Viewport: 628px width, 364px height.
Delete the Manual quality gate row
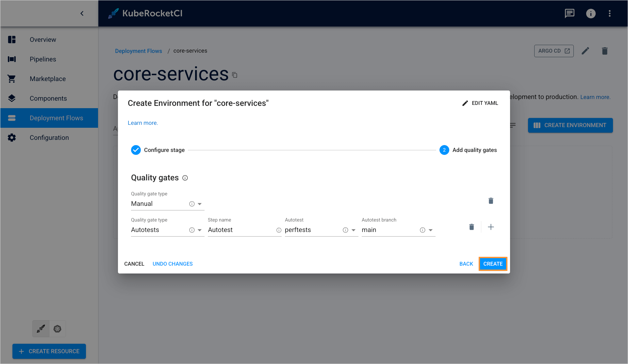[x=491, y=201]
